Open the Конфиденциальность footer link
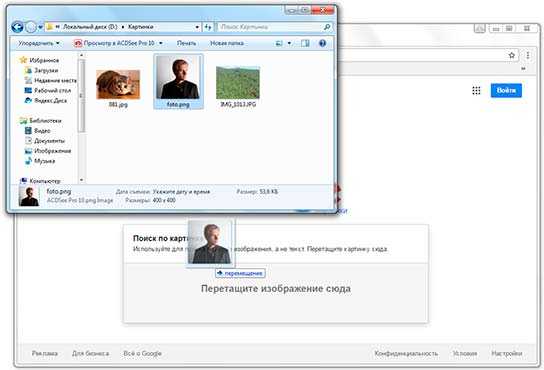Image resolution: width=544 pixels, height=370 pixels. (x=406, y=353)
